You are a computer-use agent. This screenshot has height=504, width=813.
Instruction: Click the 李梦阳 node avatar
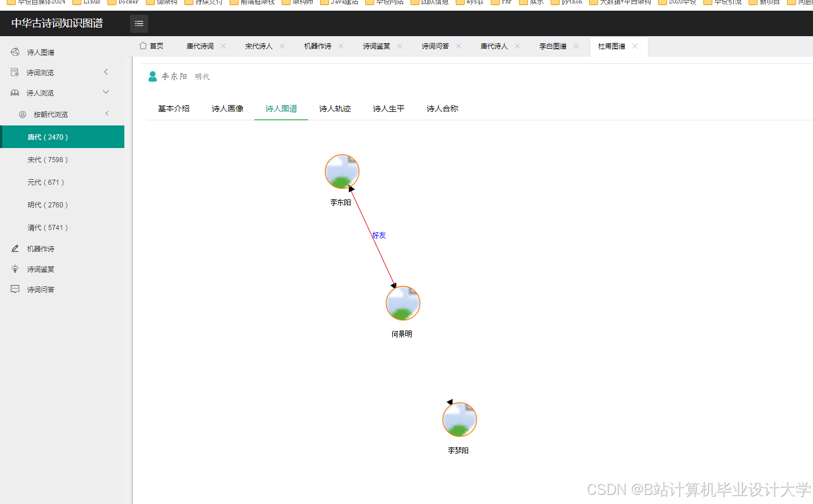[x=459, y=419]
